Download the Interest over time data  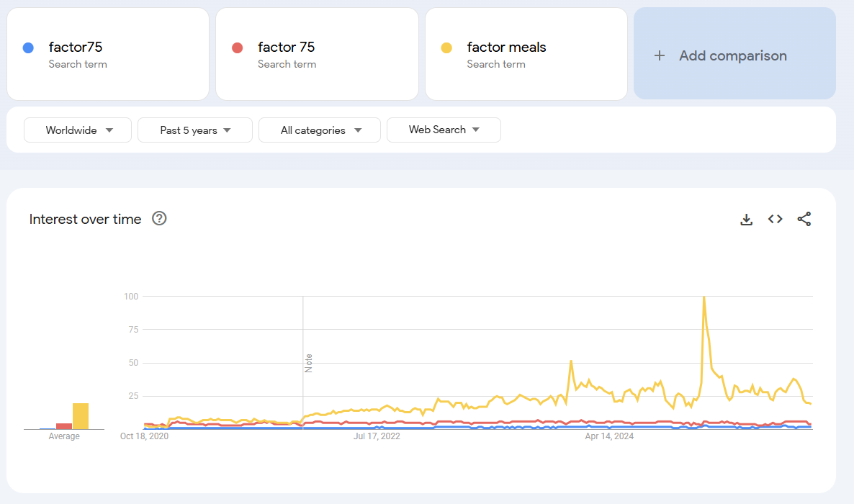(x=747, y=220)
